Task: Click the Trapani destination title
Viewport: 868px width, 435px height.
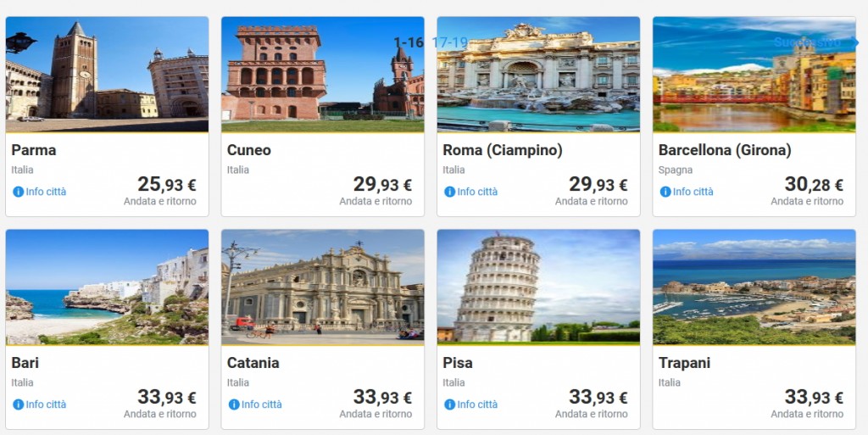Action: coord(684,363)
